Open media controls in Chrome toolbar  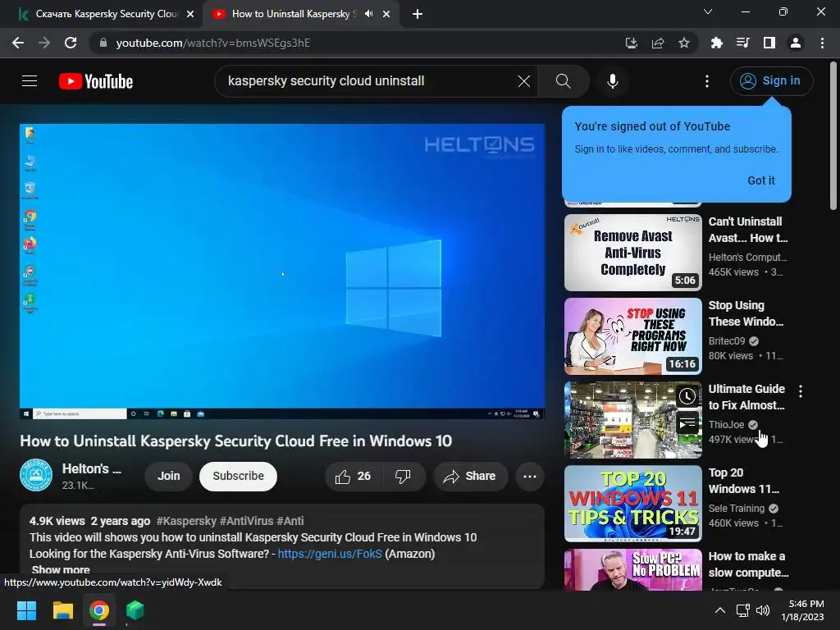coord(742,43)
